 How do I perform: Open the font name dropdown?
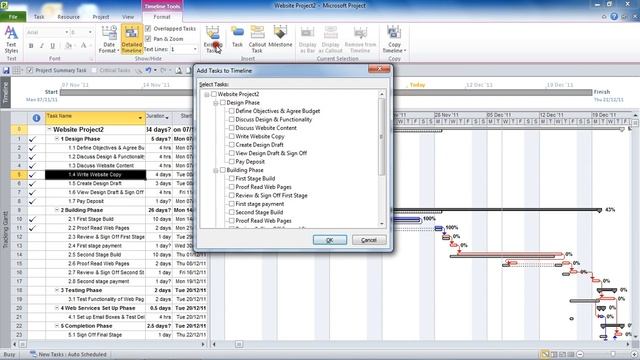coord(67,32)
